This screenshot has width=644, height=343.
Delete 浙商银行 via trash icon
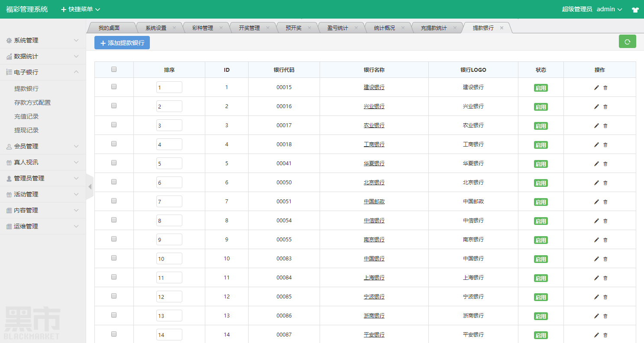tap(605, 316)
